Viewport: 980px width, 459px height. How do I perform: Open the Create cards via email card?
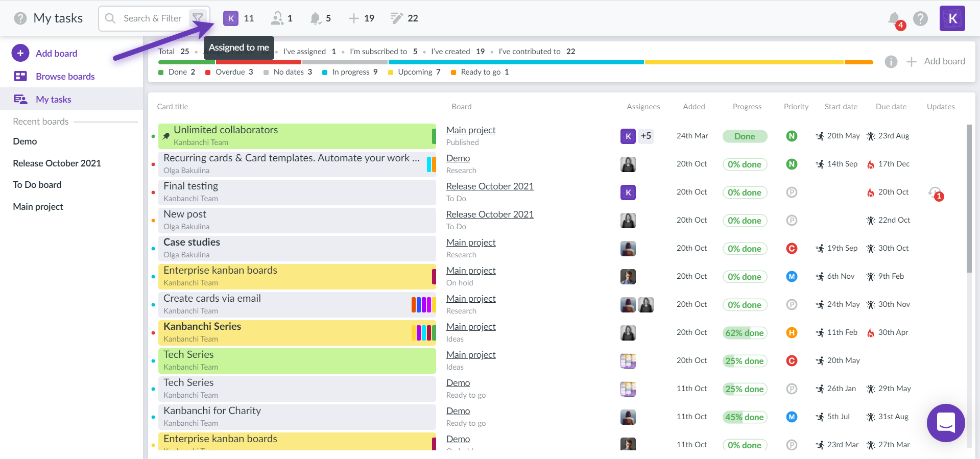click(297, 304)
